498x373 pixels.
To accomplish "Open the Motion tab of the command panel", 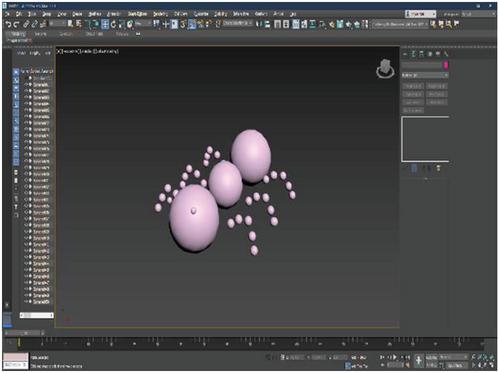I will 430,54.
